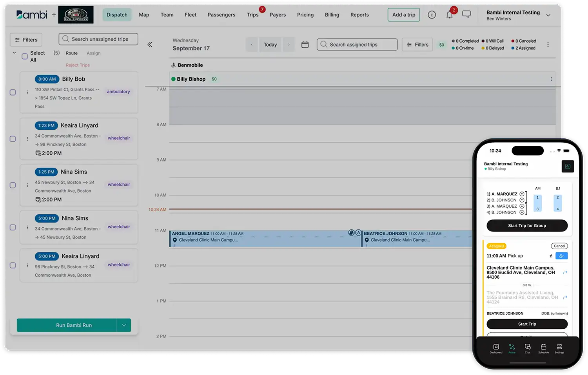The height and width of the screenshot is (375, 588).
Task: Tap directions arrow beside Cleveland Clinic address on phone
Action: pyautogui.click(x=565, y=272)
